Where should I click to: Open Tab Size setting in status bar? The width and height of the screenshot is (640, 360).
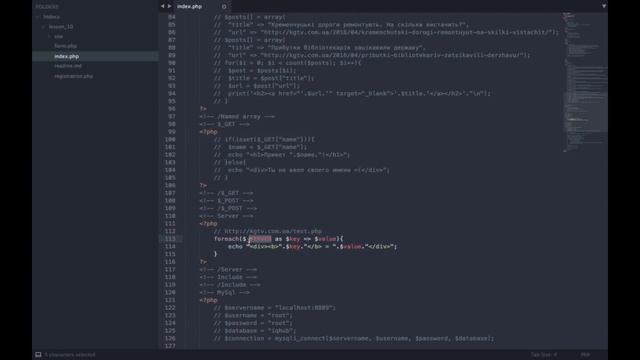point(544,355)
